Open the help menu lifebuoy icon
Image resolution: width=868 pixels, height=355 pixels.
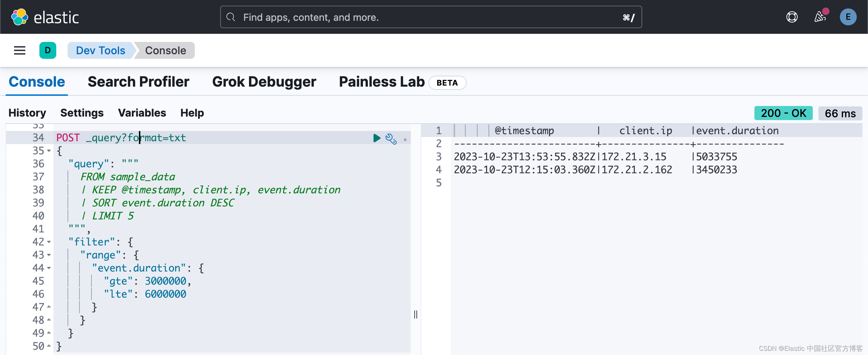tap(792, 17)
